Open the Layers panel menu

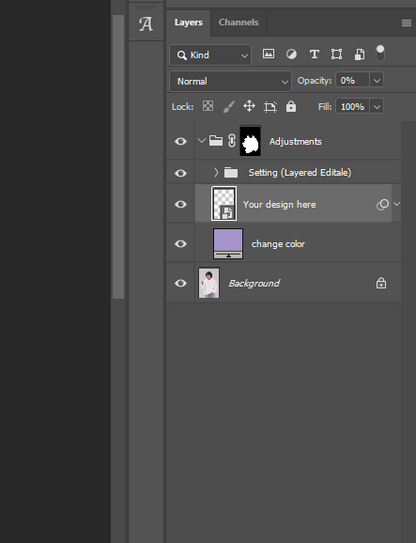click(406, 23)
